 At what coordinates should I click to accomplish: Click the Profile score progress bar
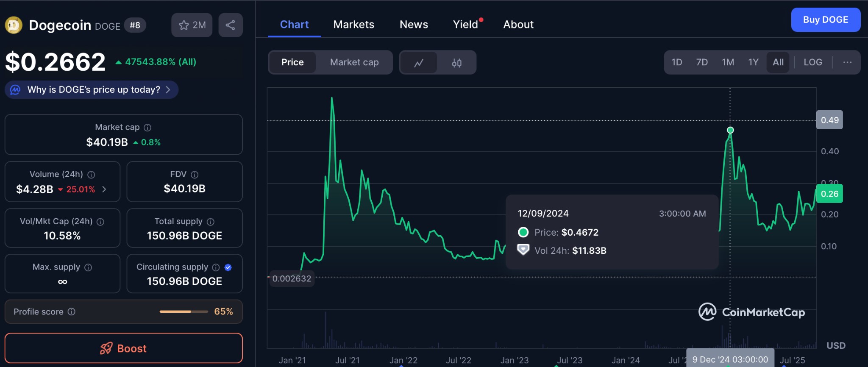coord(184,312)
